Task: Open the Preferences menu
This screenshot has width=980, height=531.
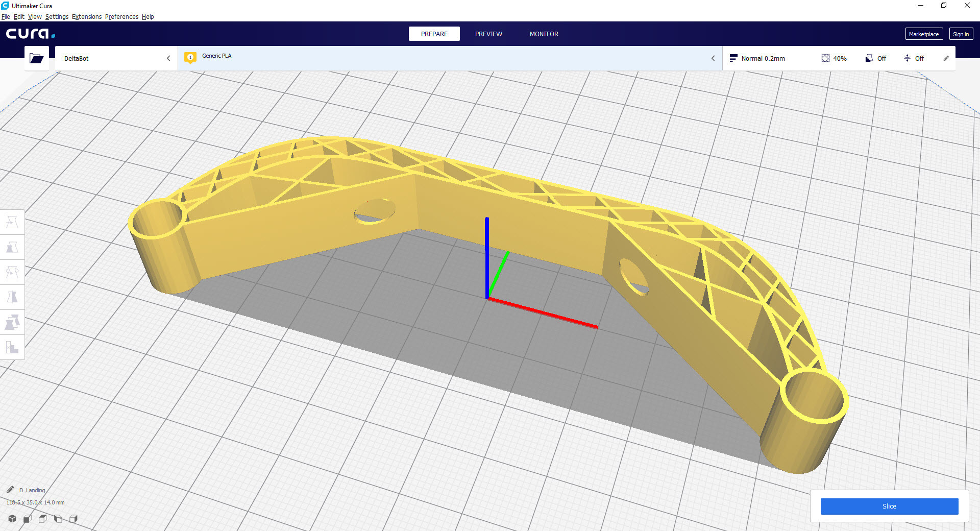Action: [121, 16]
